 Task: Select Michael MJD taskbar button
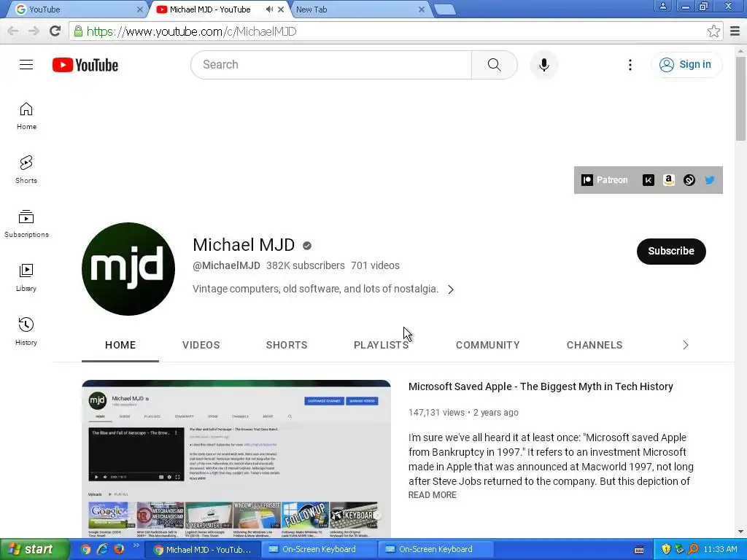(x=202, y=550)
